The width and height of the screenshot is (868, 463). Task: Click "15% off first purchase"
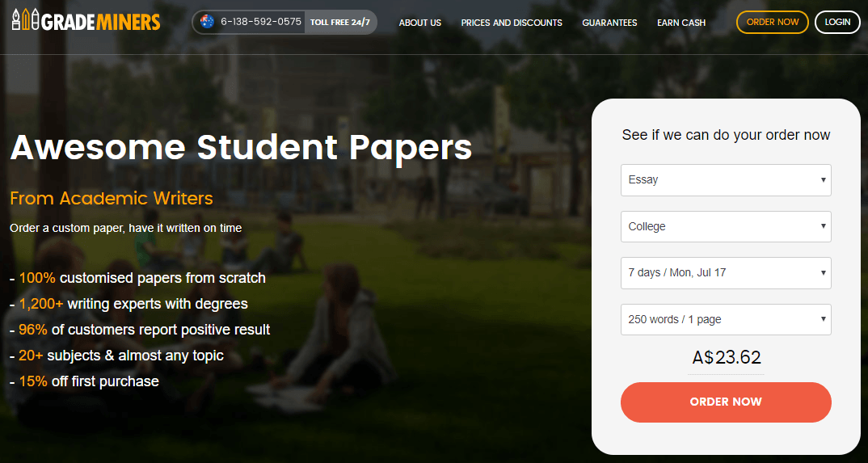click(x=89, y=381)
